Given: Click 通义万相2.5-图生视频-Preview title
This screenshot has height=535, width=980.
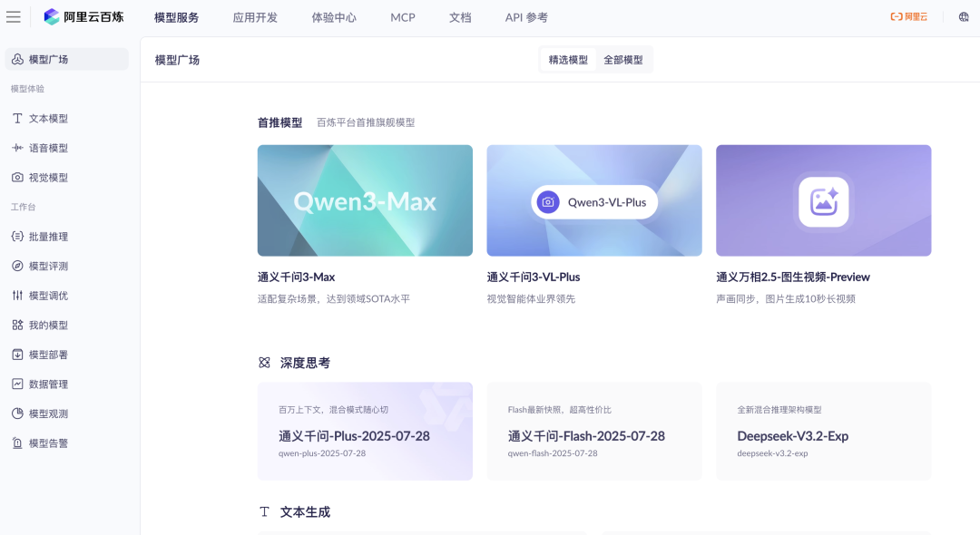Looking at the screenshot, I should click(793, 277).
